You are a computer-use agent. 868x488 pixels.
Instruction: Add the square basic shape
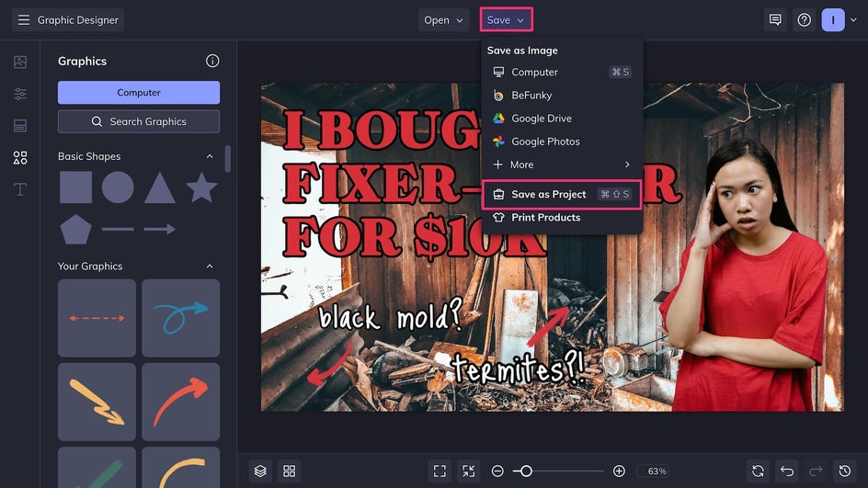click(75, 187)
